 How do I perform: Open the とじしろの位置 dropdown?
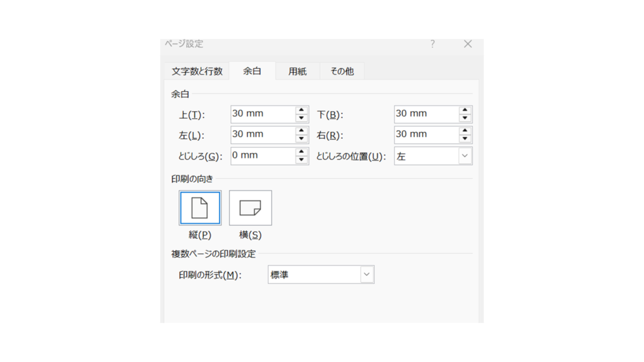pos(465,156)
